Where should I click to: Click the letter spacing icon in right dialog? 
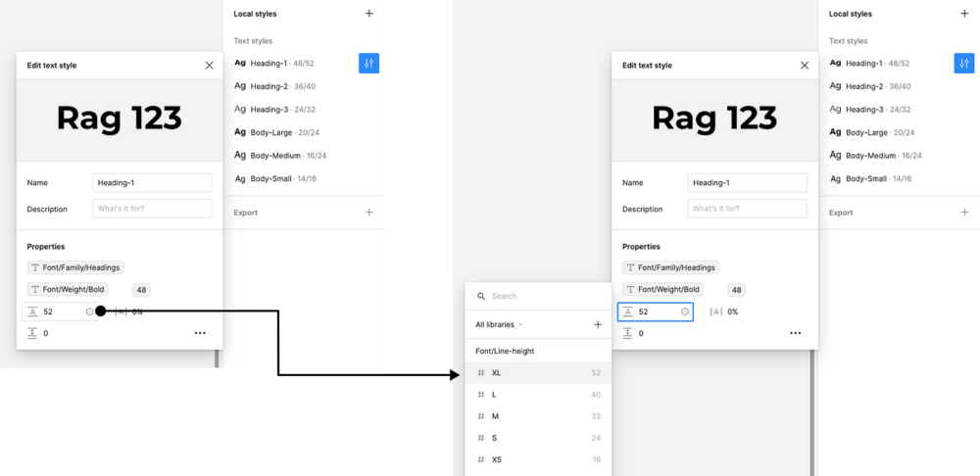click(x=716, y=311)
